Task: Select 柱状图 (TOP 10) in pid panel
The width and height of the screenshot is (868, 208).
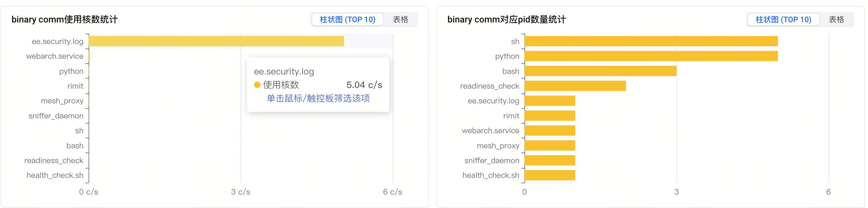Action: coord(783,20)
